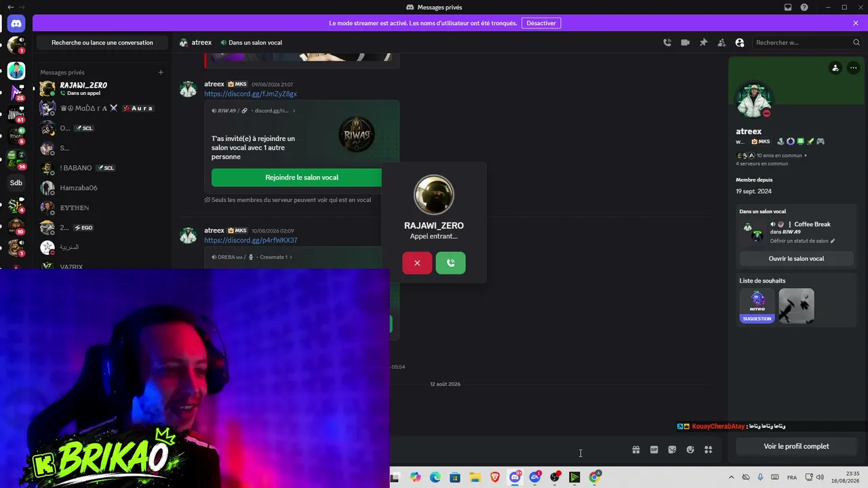Open the emoji picker
868x488 pixels.
coord(690,449)
